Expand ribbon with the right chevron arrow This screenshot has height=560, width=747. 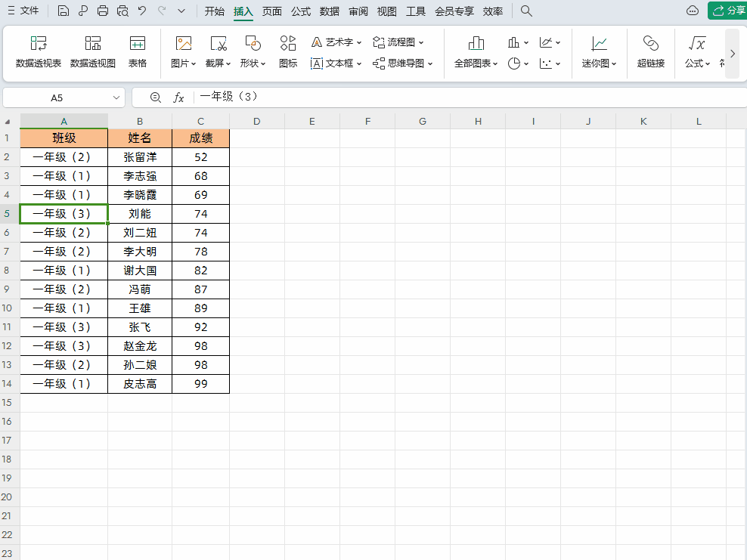[732, 54]
